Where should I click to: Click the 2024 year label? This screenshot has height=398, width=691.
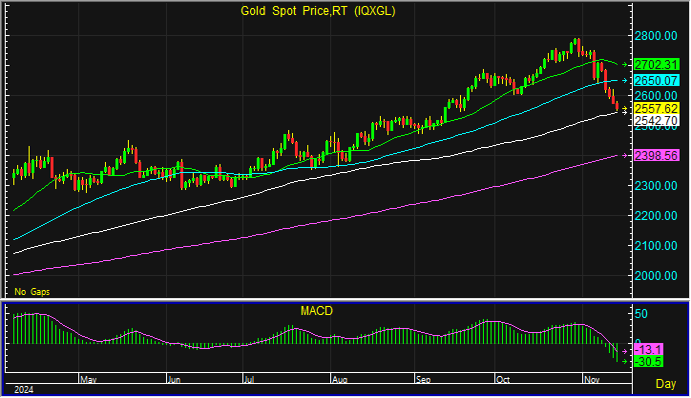(x=24, y=390)
